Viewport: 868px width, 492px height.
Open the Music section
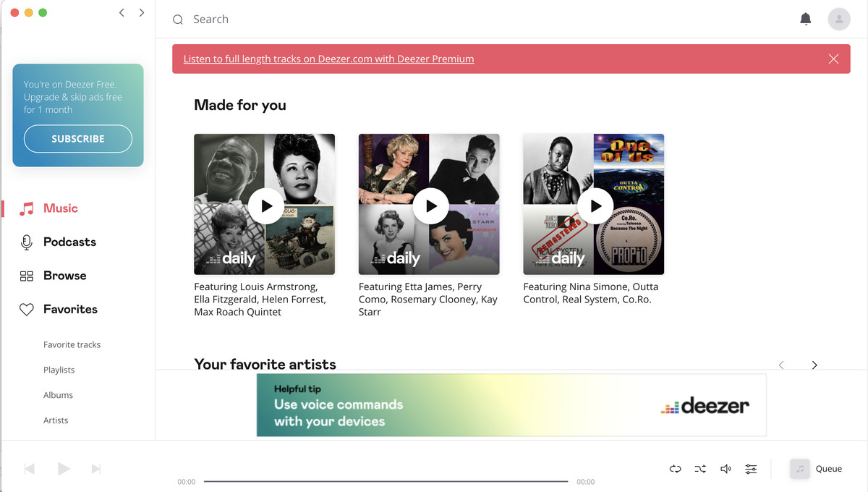[61, 208]
